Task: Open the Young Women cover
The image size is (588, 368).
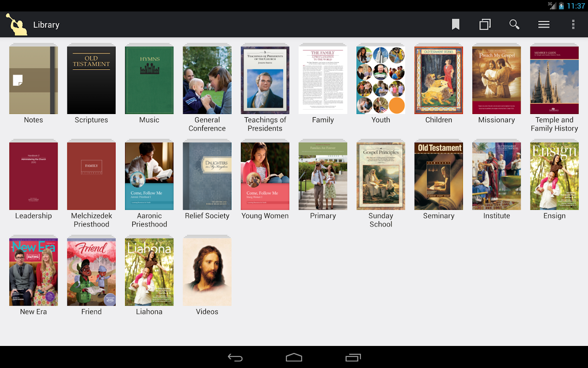Action: (265, 176)
